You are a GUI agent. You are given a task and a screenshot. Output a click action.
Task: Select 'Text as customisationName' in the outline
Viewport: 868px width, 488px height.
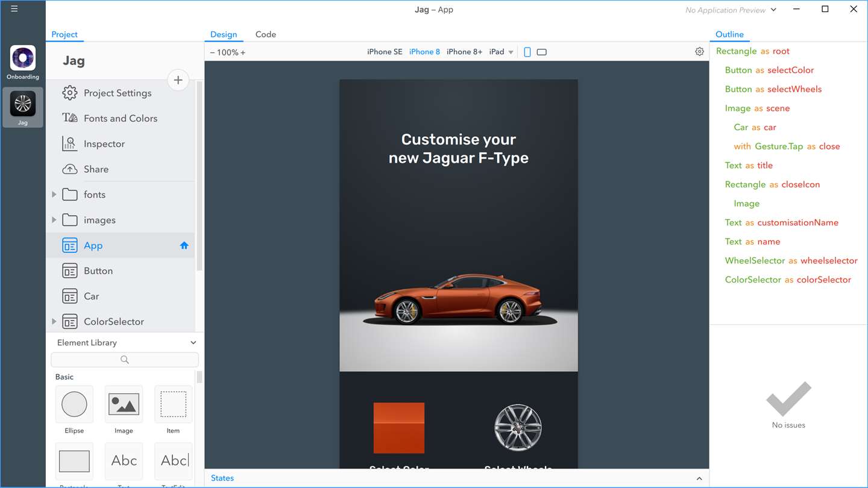781,222
